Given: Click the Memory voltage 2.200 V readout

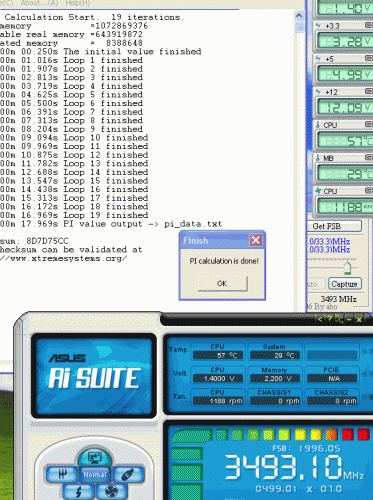Looking at the screenshot, I should click(x=275, y=378).
